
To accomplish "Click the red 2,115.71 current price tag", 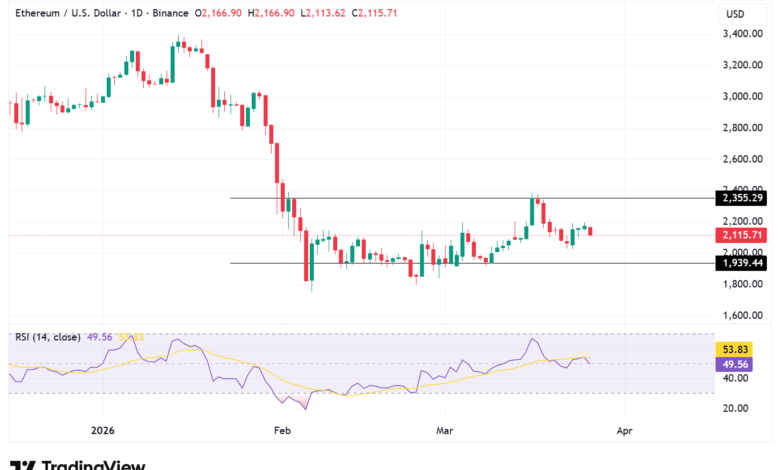I will coord(741,235).
